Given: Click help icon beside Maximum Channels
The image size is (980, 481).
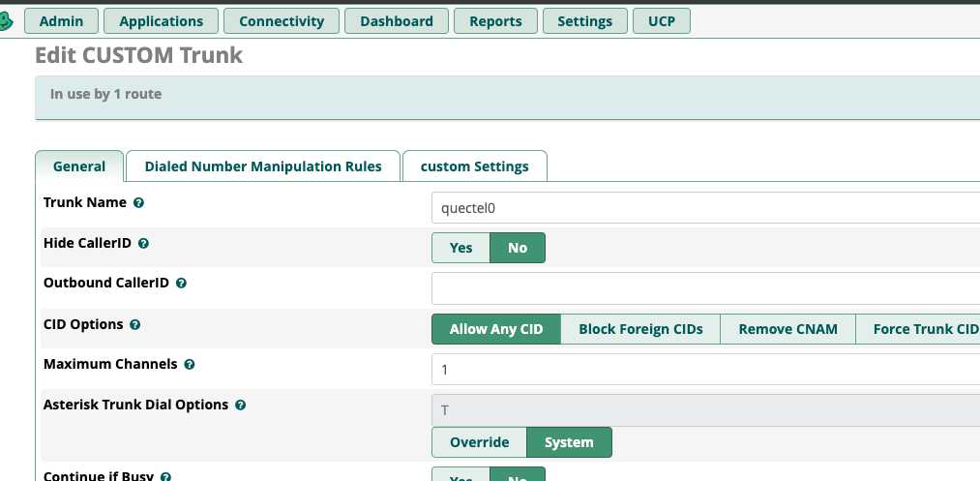Looking at the screenshot, I should pyautogui.click(x=190, y=365).
